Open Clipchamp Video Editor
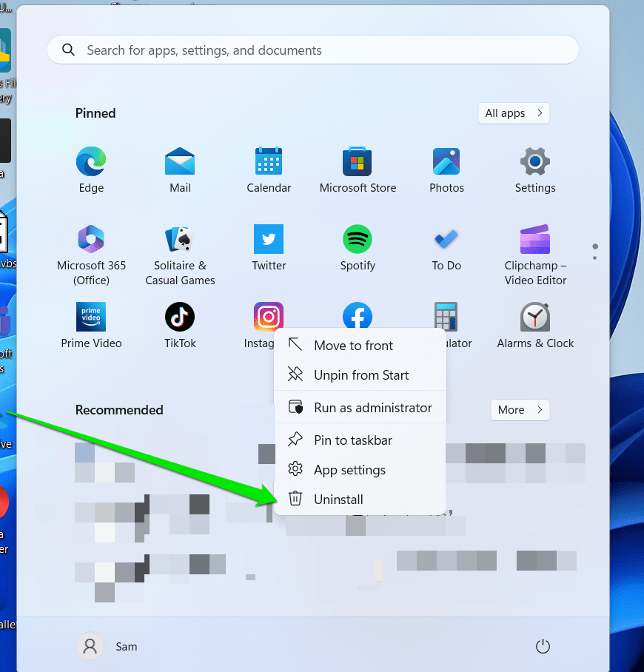The image size is (644, 672). tap(535, 239)
